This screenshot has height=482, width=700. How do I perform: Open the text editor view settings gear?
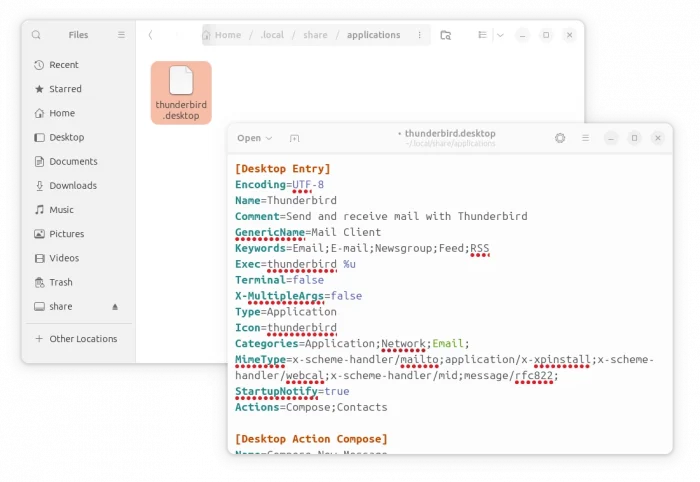(x=560, y=138)
